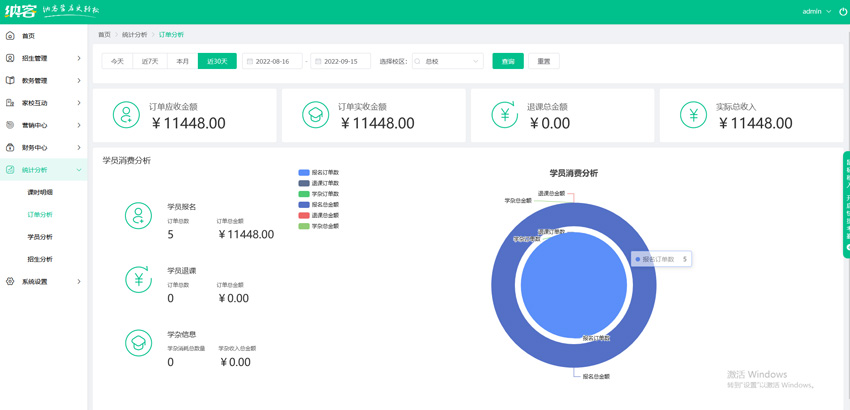Click calendar icon in start date field
The height and width of the screenshot is (410, 850).
[x=250, y=61]
